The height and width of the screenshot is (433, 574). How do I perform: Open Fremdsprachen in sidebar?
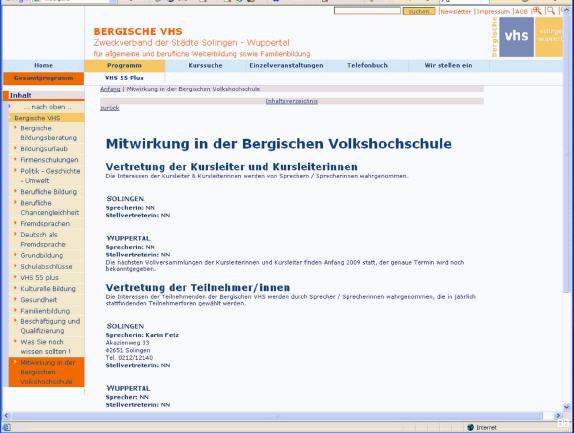[x=45, y=224]
